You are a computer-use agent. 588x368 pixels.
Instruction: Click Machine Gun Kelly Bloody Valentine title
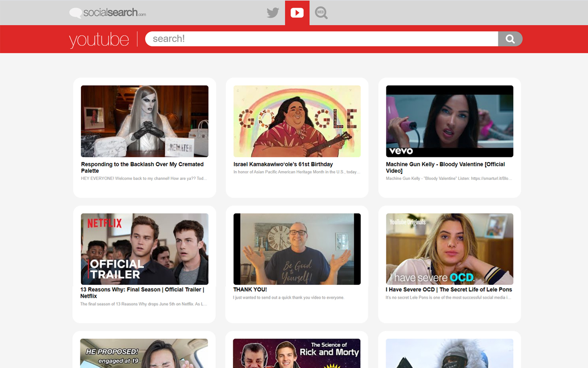(x=446, y=167)
